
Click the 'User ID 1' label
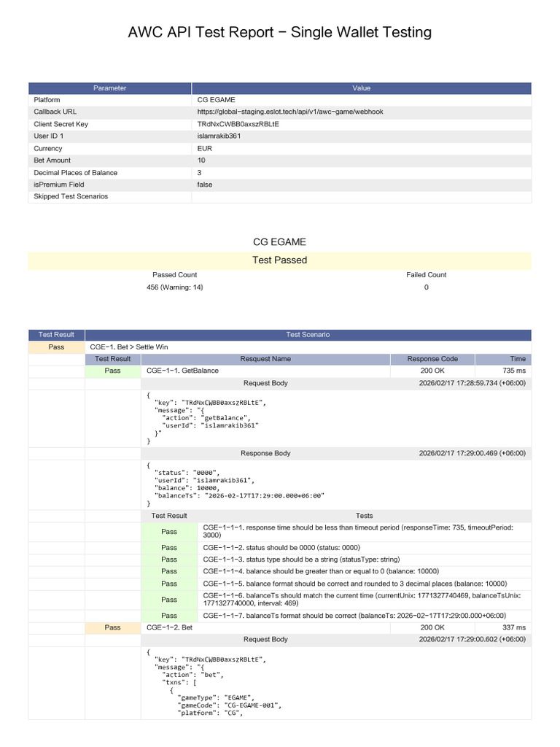pyautogui.click(x=48, y=136)
